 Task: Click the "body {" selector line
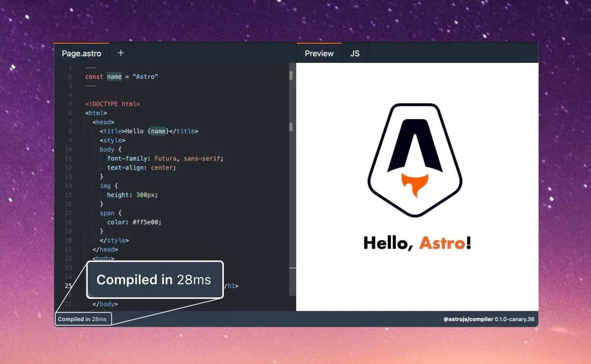(111, 150)
